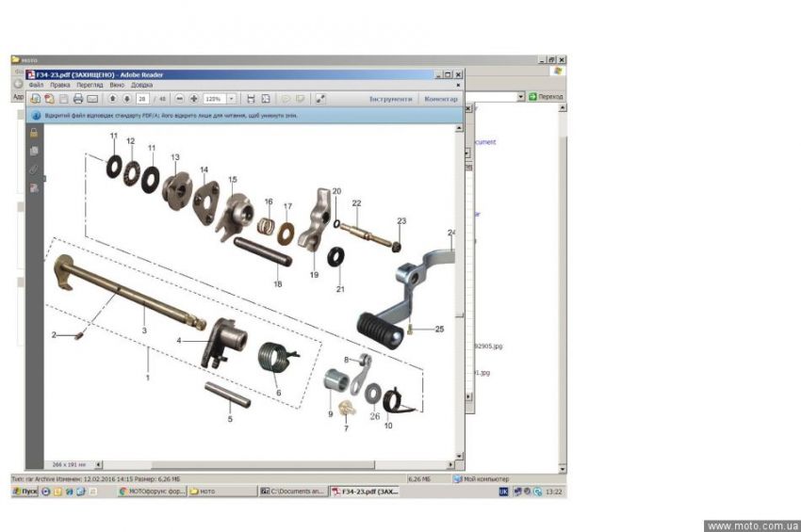This screenshot has height=532, width=801.
Task: Open the page thumbnails panel icon
Action: click(34, 151)
